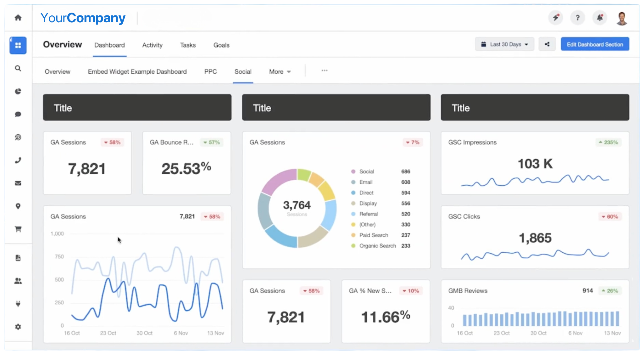644x354 pixels.
Task: Open the chat bubble icon in sidebar
Action: click(18, 114)
